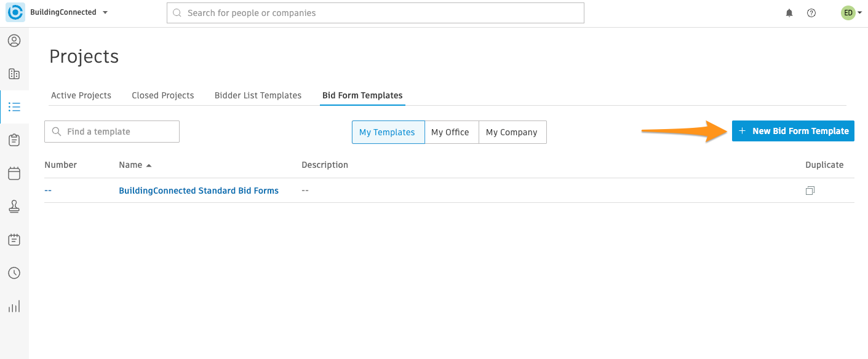Open the calendar icon in sidebar
The image size is (868, 359).
pos(14,173)
